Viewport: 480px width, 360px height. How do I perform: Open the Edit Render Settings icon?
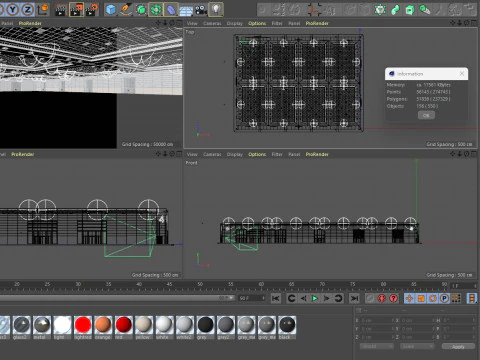click(x=92, y=10)
